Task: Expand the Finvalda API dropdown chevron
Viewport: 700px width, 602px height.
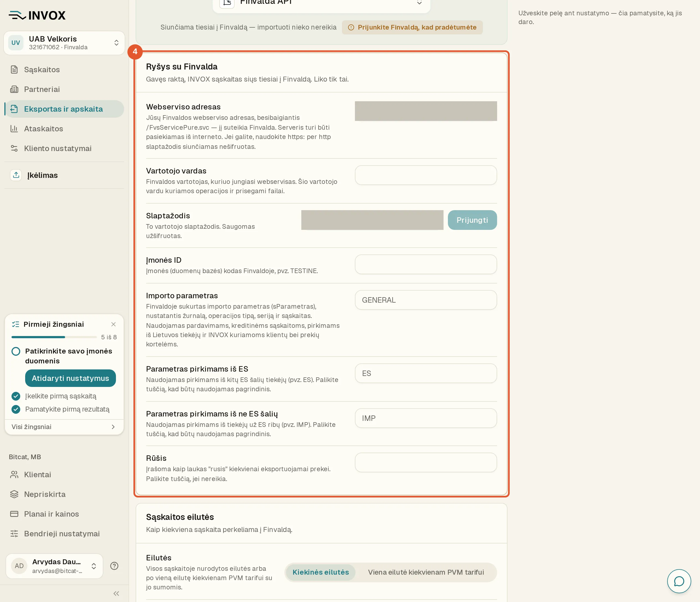Action: coord(419,2)
